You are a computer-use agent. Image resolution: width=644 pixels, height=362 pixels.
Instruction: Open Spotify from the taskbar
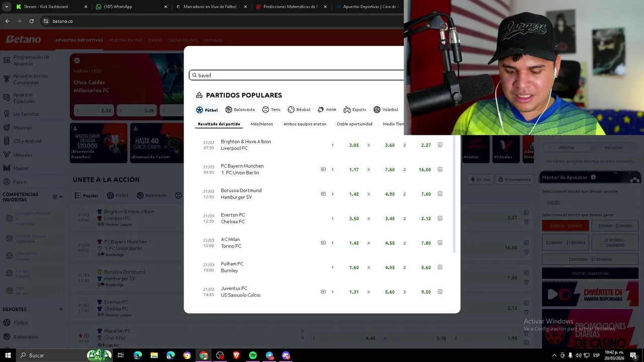point(253,355)
